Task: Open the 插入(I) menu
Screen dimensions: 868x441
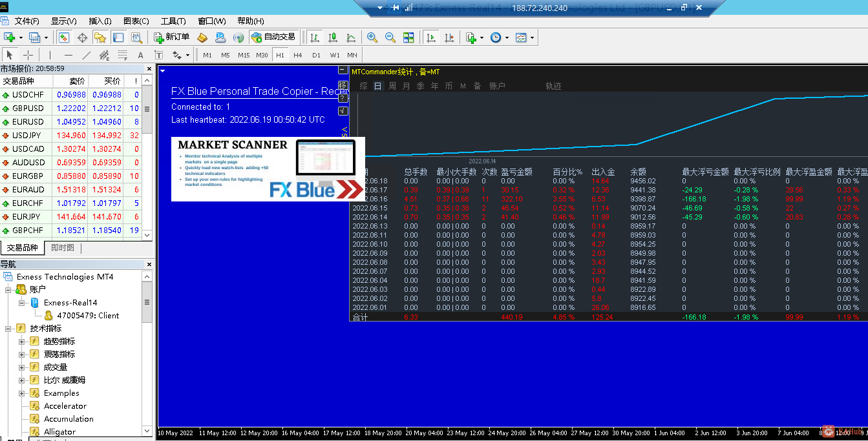Action: [100, 21]
